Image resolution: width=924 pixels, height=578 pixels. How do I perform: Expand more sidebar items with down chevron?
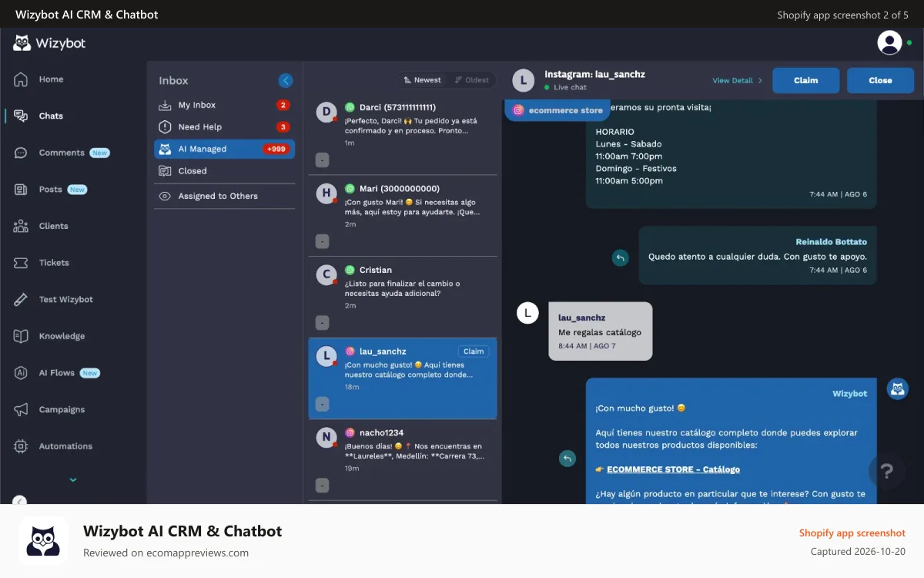tap(73, 480)
